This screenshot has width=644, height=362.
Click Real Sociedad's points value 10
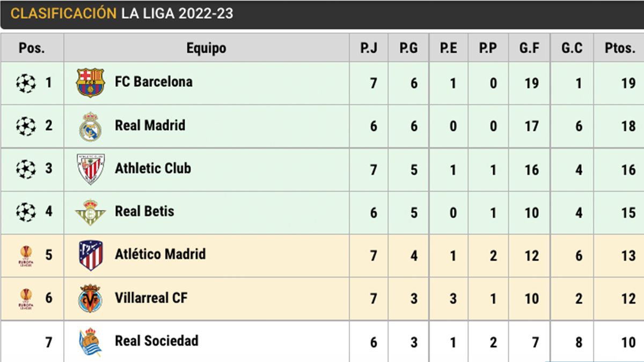coord(628,342)
